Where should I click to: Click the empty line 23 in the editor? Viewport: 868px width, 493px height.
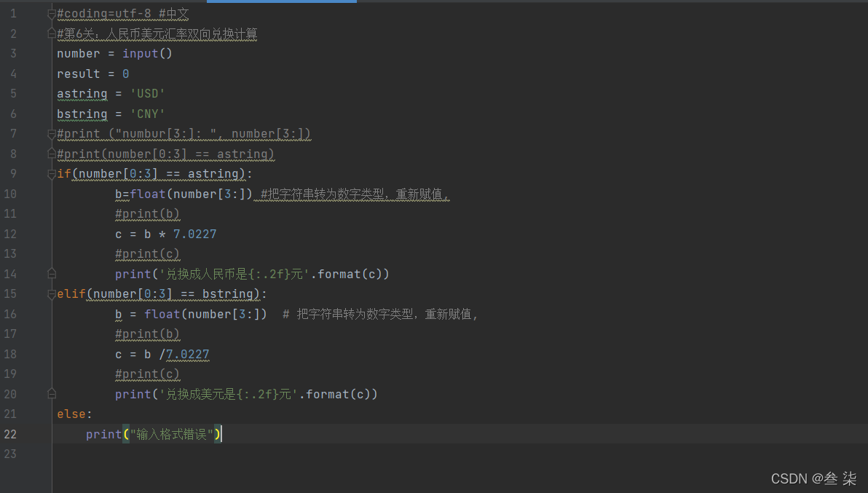[x=459, y=454]
